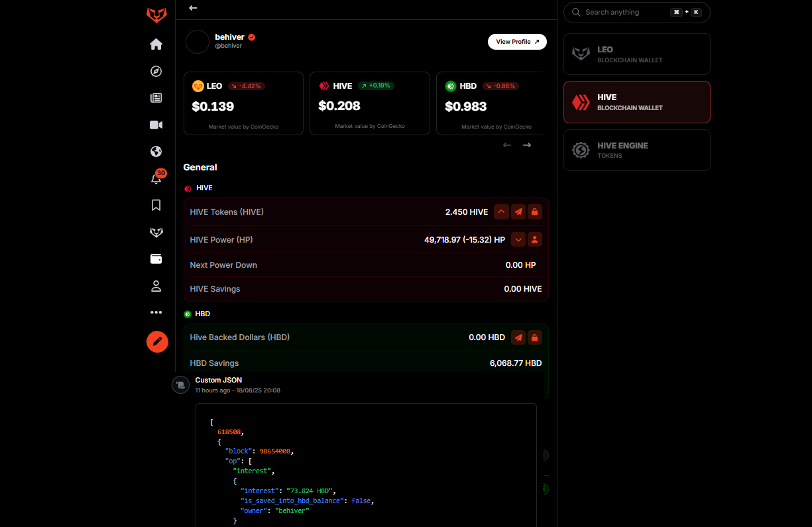Click the General section heading
Viewport: 812px width, 527px height.
200,168
